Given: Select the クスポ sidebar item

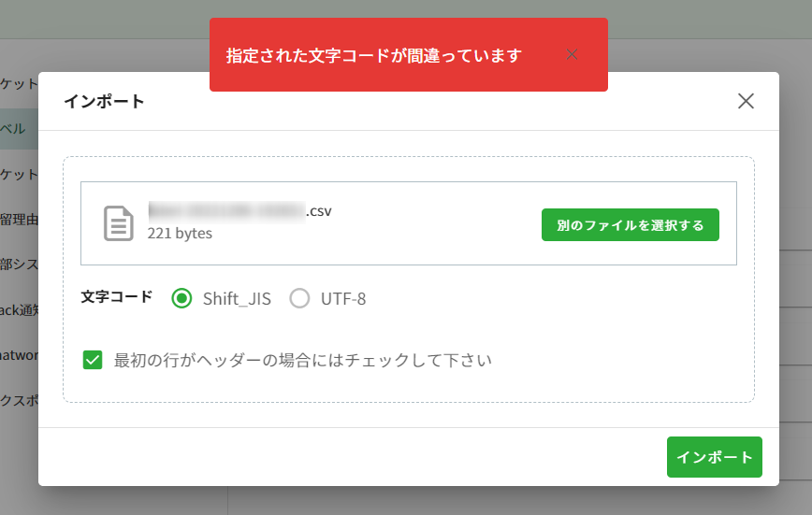Looking at the screenshot, I should tap(19, 400).
